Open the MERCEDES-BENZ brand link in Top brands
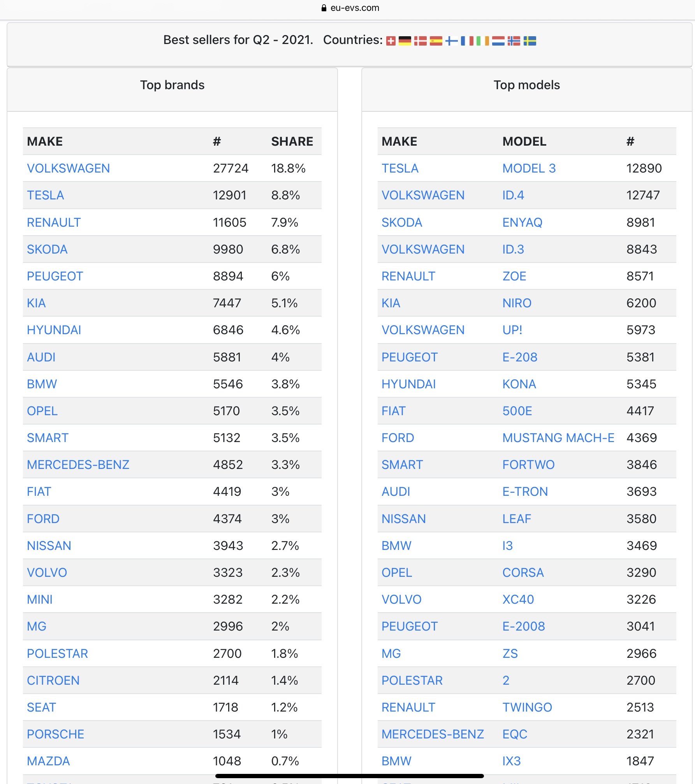This screenshot has height=784, width=695. tap(78, 465)
